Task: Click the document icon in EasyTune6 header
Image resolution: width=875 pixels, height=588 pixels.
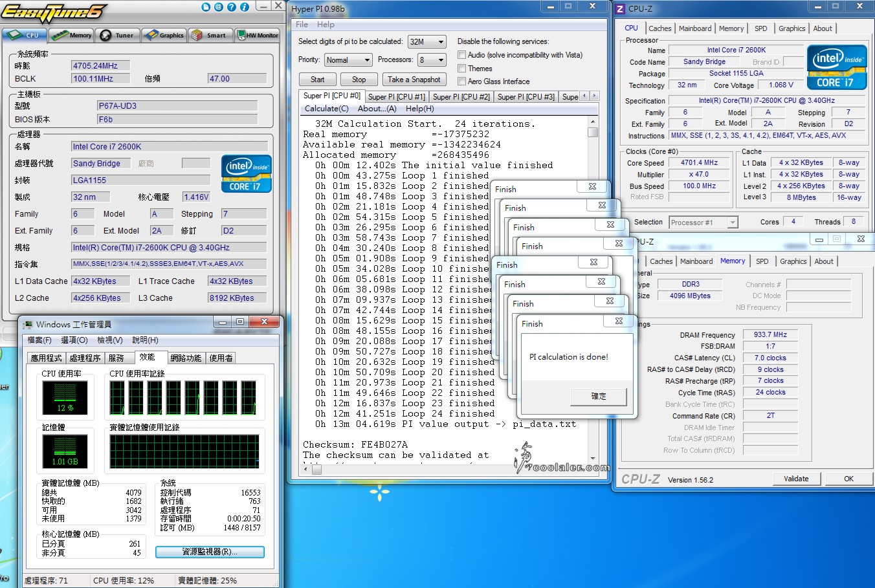Action: tap(206, 7)
